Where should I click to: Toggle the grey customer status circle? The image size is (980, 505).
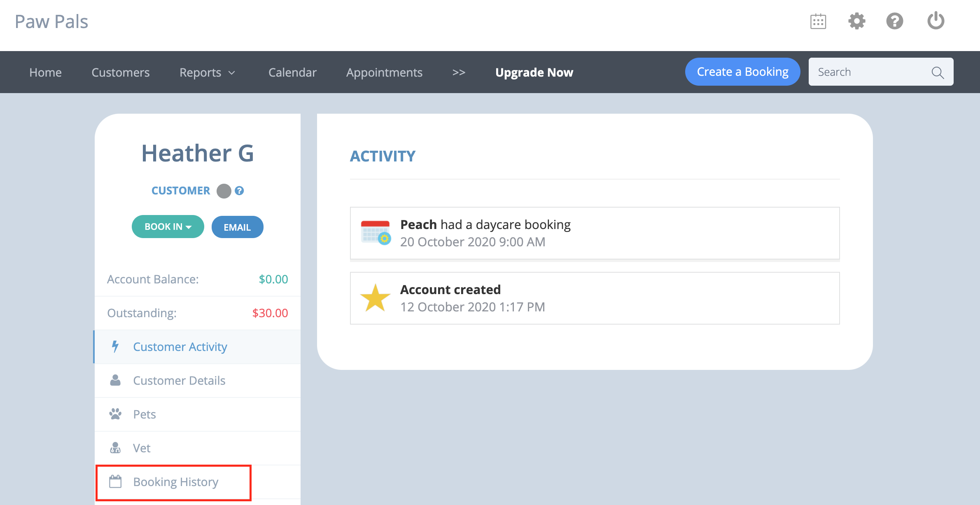[x=224, y=191]
